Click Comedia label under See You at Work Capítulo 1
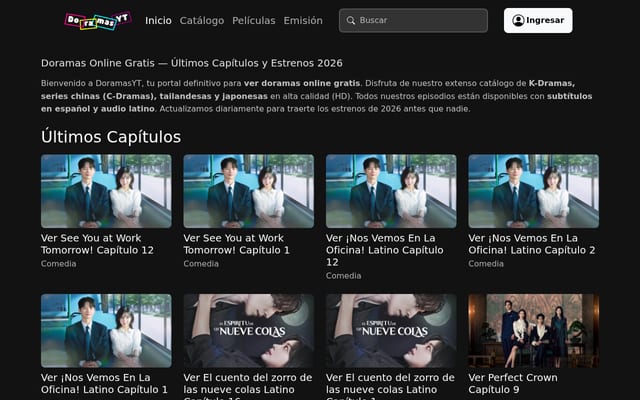 (201, 264)
